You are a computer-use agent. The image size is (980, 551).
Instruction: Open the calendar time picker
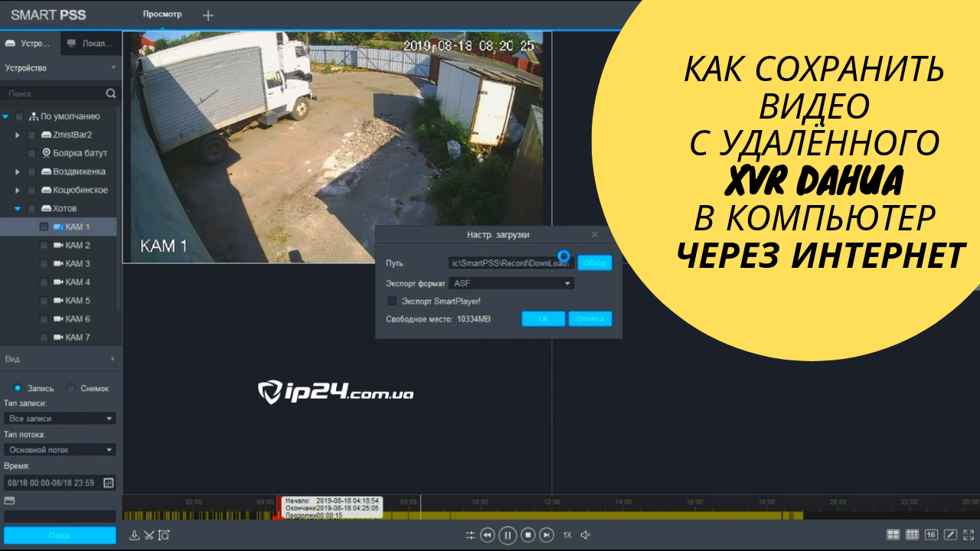[109, 483]
